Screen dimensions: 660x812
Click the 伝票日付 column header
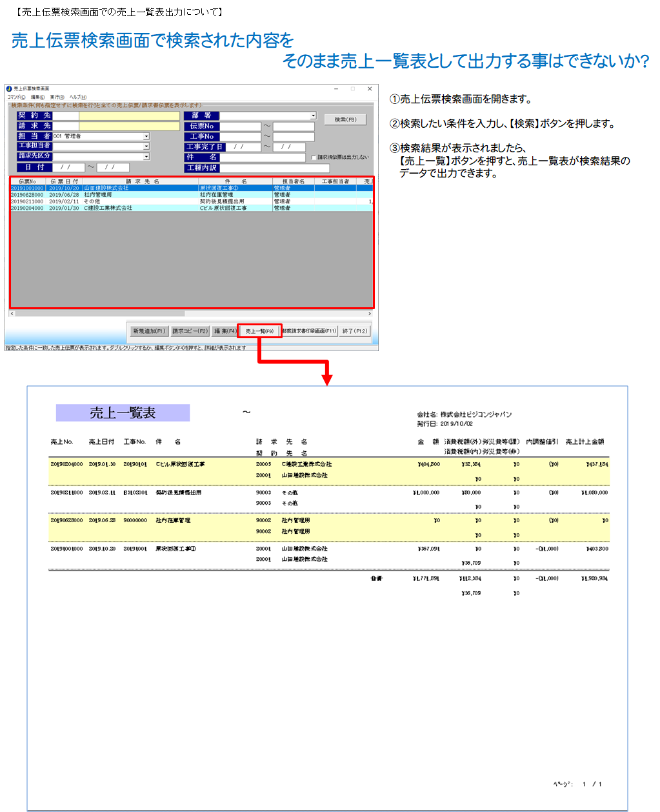tap(64, 181)
